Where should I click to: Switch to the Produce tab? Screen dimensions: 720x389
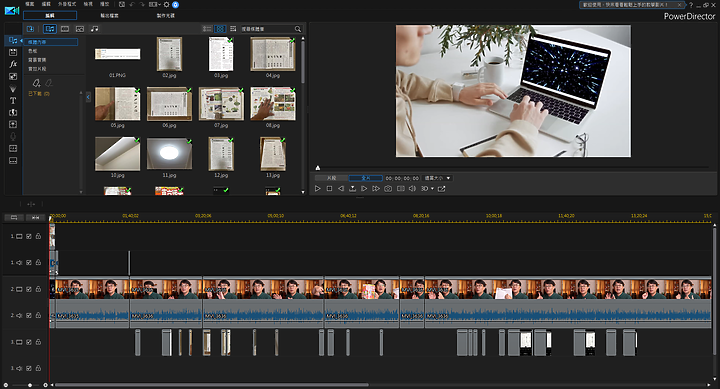click(x=109, y=16)
